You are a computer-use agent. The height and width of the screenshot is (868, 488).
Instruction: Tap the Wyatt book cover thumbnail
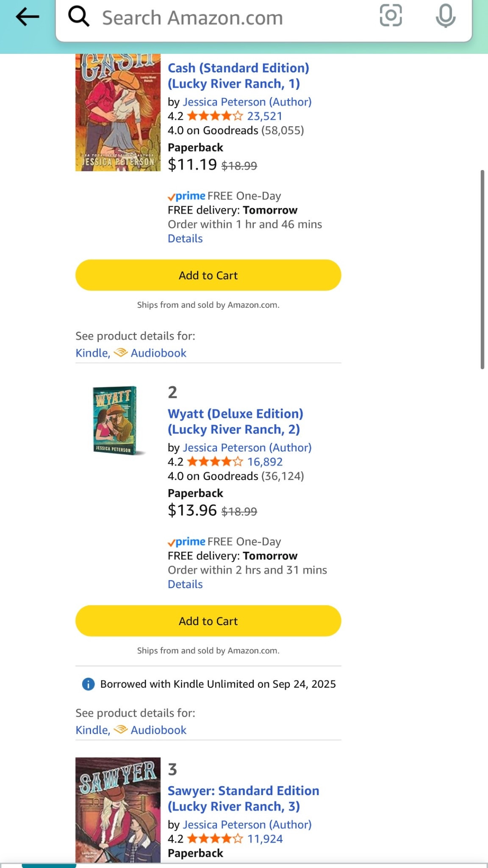[118, 420]
